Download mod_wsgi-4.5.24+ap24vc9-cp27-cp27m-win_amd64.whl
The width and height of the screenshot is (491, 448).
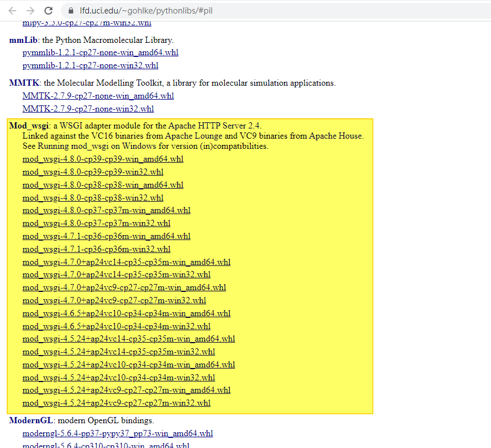point(127,391)
